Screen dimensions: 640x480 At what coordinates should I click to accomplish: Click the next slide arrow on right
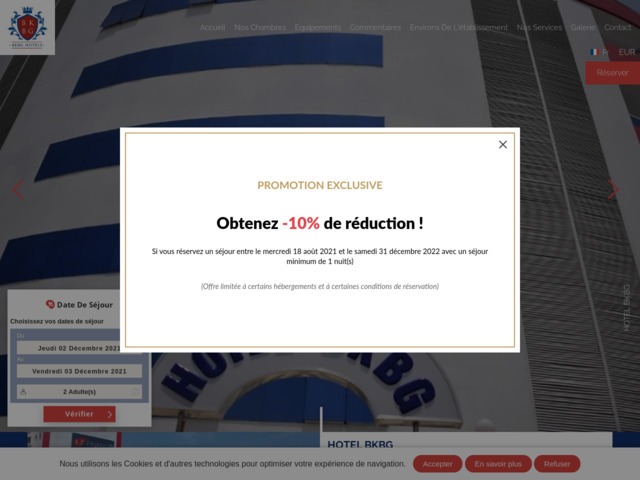pyautogui.click(x=613, y=189)
